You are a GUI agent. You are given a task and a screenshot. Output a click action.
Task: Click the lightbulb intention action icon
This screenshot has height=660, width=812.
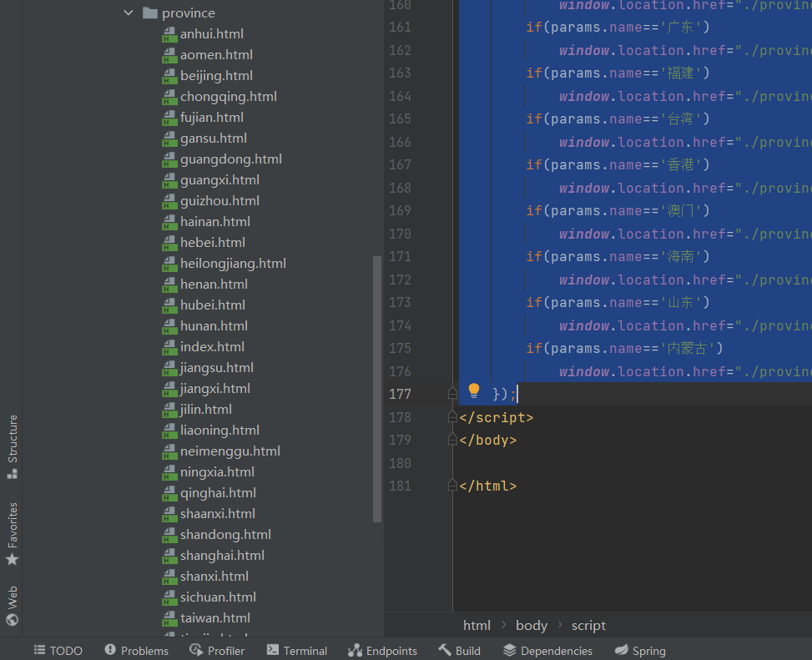pos(473,391)
